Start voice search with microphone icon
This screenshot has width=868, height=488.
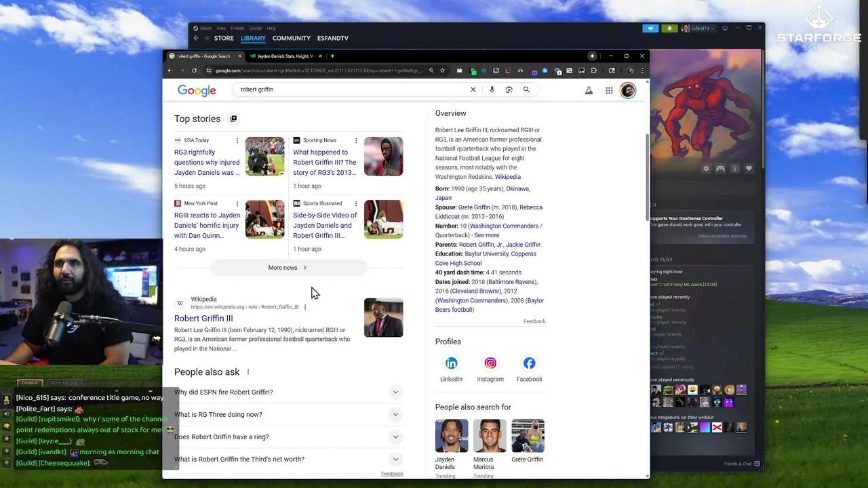click(492, 89)
